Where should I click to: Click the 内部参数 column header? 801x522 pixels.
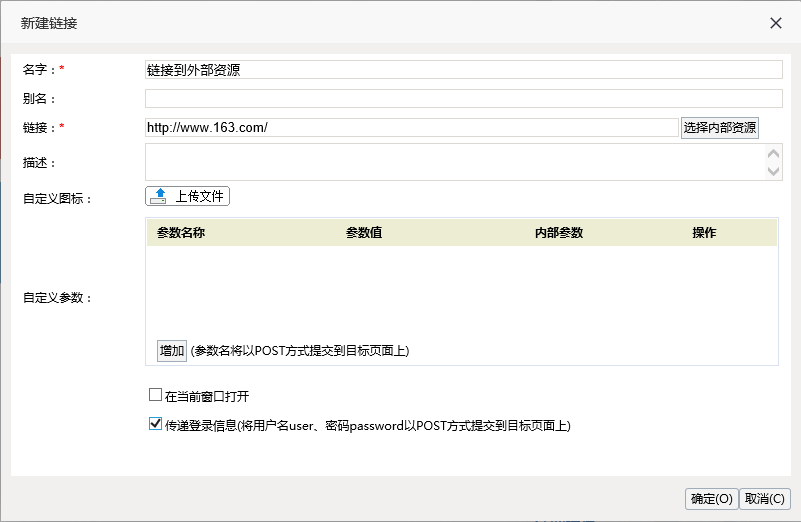point(559,233)
